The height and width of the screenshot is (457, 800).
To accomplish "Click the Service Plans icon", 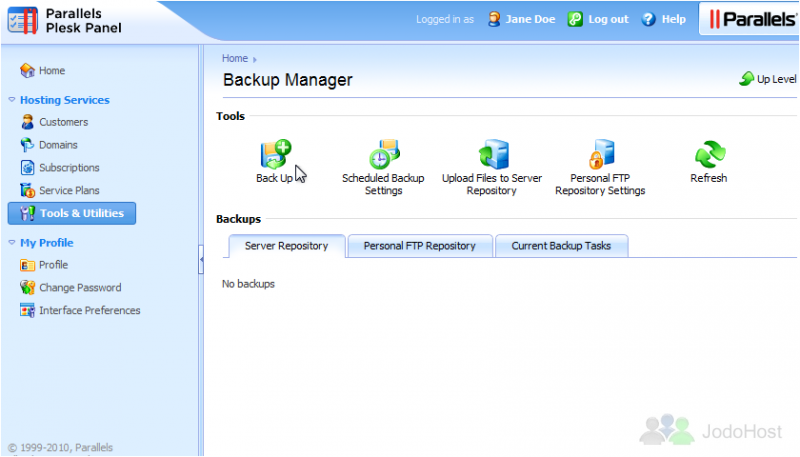I will tap(27, 190).
